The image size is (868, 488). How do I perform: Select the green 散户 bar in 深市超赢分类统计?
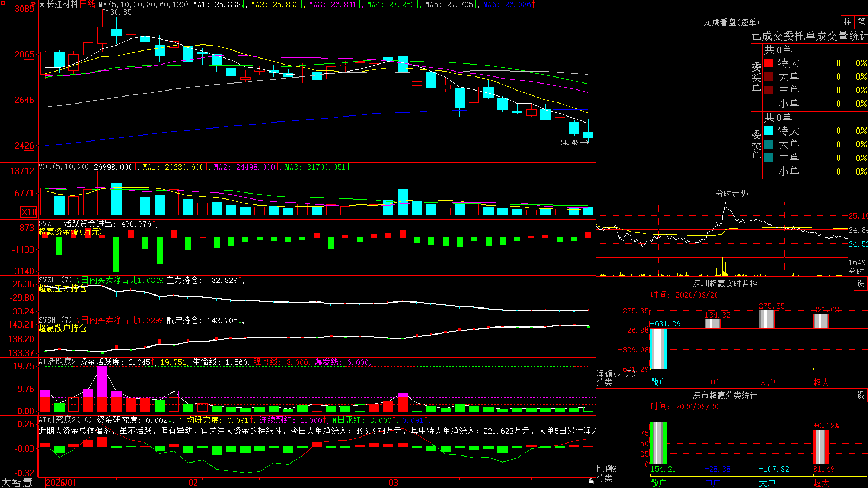[659, 443]
